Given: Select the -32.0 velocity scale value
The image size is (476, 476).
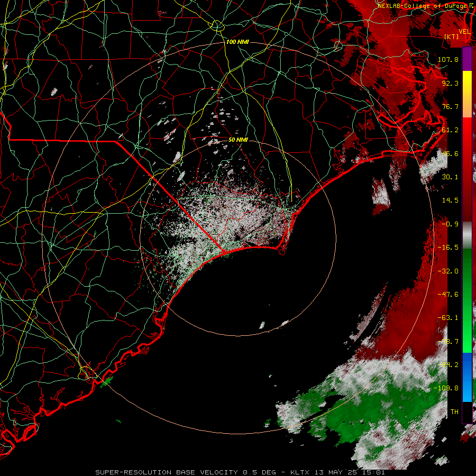Looking at the screenshot, I should point(448,271).
